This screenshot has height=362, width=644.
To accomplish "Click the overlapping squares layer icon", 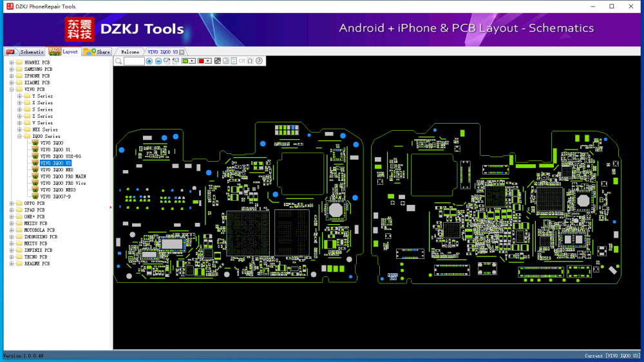I will pos(218,61).
